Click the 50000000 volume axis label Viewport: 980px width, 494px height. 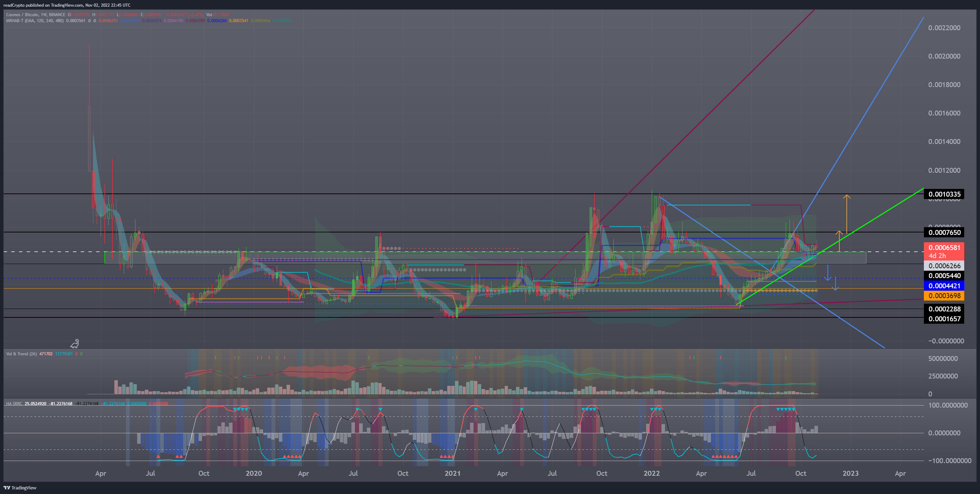coord(943,358)
